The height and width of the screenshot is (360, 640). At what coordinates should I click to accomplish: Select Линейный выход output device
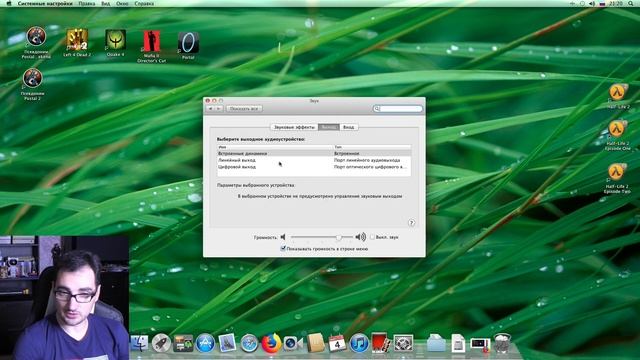(x=314, y=160)
